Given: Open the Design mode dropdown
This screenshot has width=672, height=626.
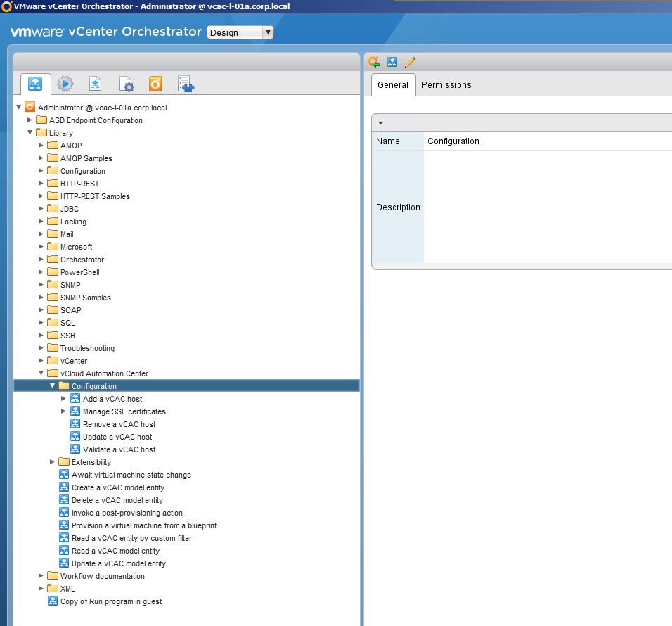Looking at the screenshot, I should 240,32.
